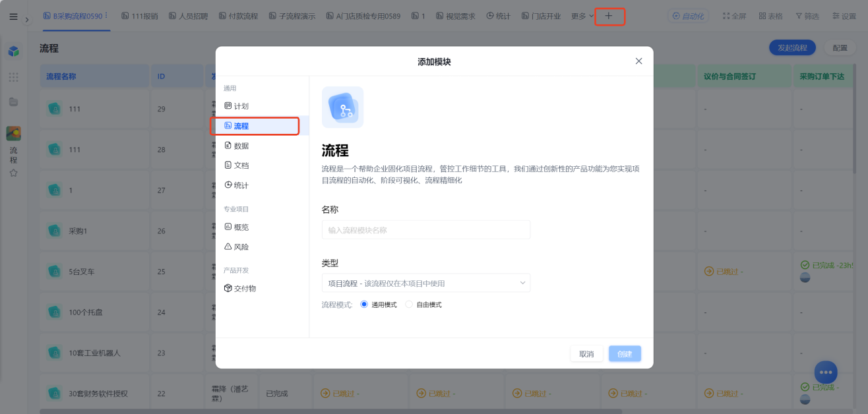
Task: Expand sidebar with chevron beside hamburger menu
Action: pyautogui.click(x=27, y=20)
